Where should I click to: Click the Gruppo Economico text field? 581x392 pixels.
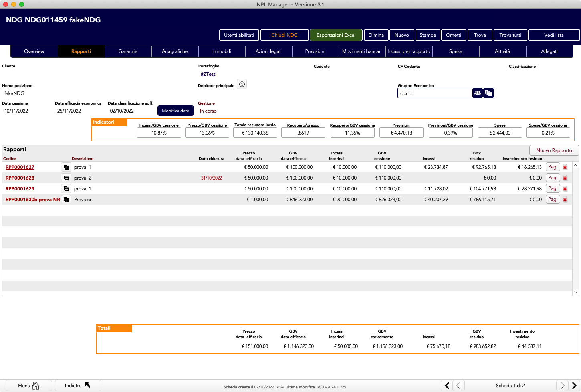(x=435, y=93)
